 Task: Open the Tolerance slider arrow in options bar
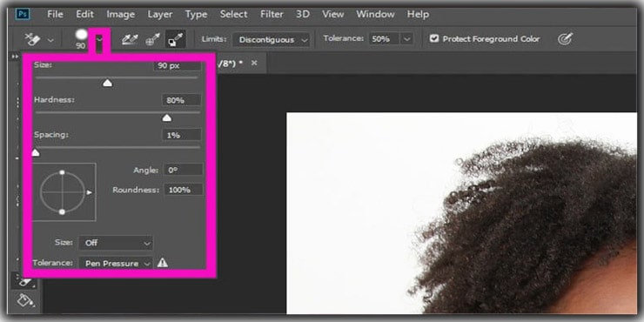click(406, 39)
